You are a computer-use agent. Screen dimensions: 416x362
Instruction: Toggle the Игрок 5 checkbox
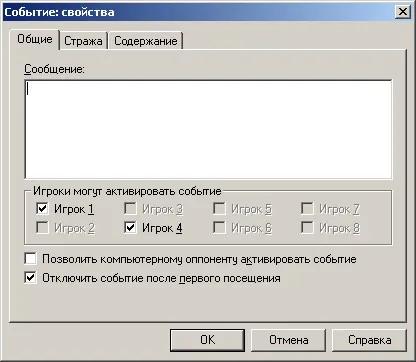coord(219,209)
